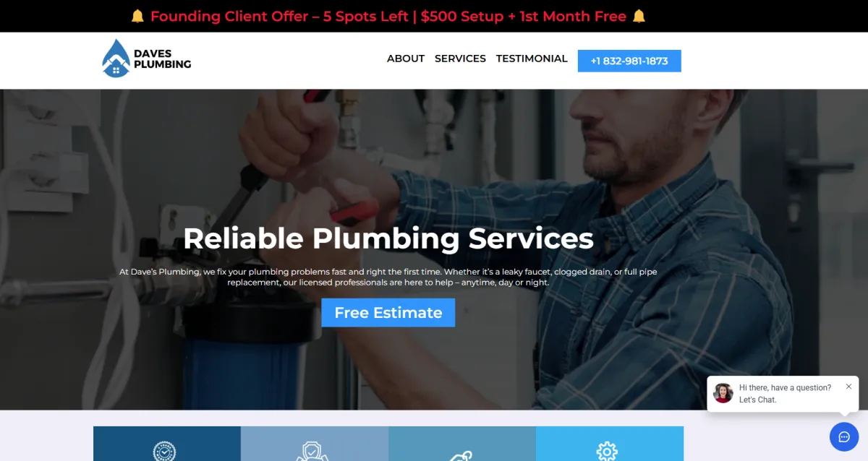Click the DAVES PLUMBING brand text
The image size is (868, 461).
coord(162,59)
